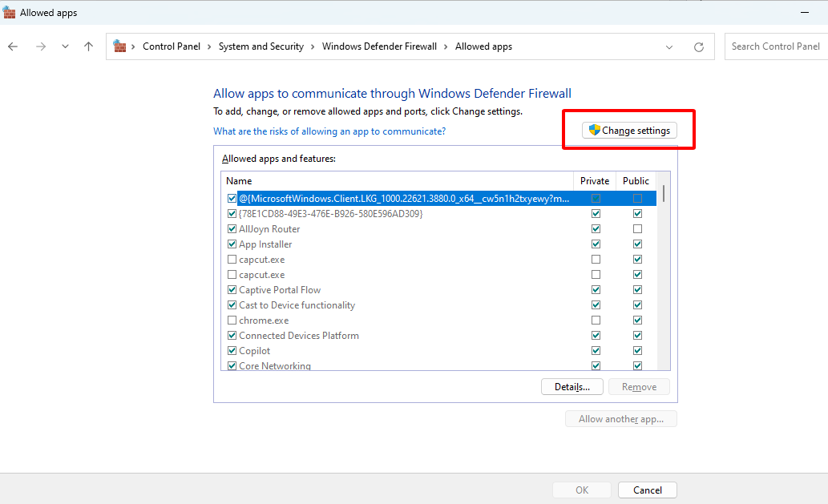The height and width of the screenshot is (504, 828).
Task: Select the {78E1CD88-49E3-476E-B926-580E596AD309} row
Action: click(439, 214)
